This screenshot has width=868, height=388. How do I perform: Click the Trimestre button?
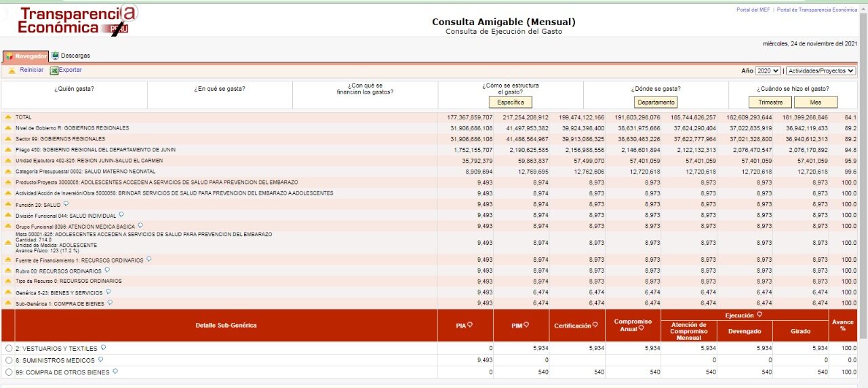pyautogui.click(x=770, y=102)
